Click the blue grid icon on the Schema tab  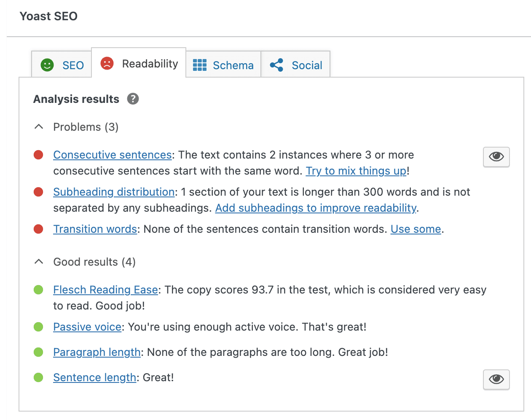tap(199, 65)
